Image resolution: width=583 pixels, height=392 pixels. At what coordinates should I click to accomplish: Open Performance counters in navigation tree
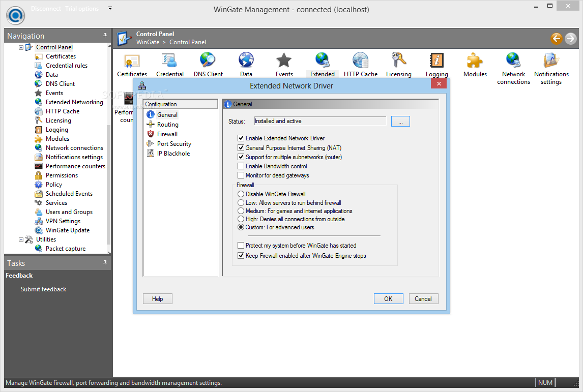75,166
